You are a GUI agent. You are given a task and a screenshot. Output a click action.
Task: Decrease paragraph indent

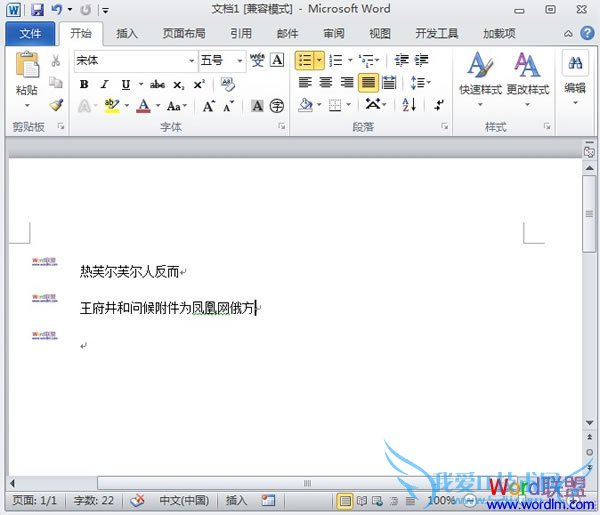tap(401, 60)
